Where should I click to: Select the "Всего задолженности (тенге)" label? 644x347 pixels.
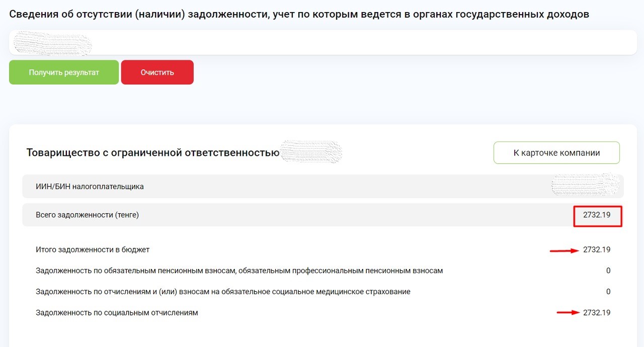[87, 215]
